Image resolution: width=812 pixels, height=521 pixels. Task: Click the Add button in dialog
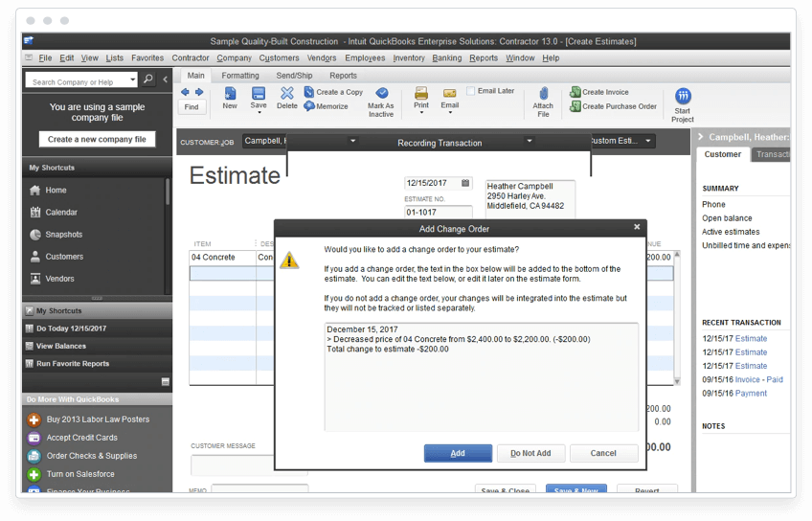click(x=458, y=453)
